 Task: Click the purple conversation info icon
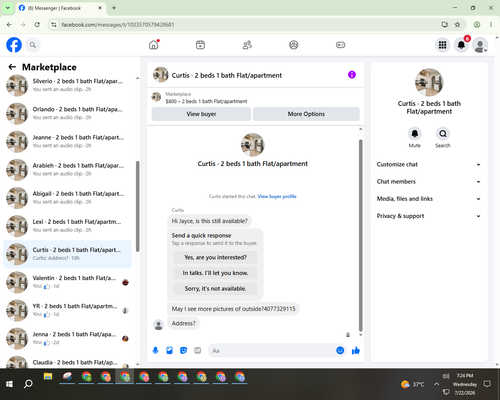352,75
